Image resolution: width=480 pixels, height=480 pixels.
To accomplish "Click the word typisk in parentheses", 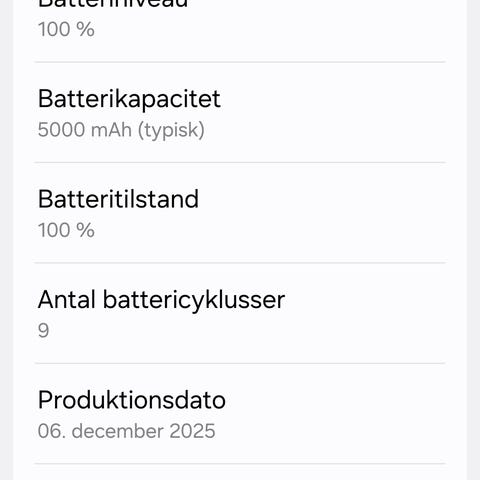I will (171, 130).
